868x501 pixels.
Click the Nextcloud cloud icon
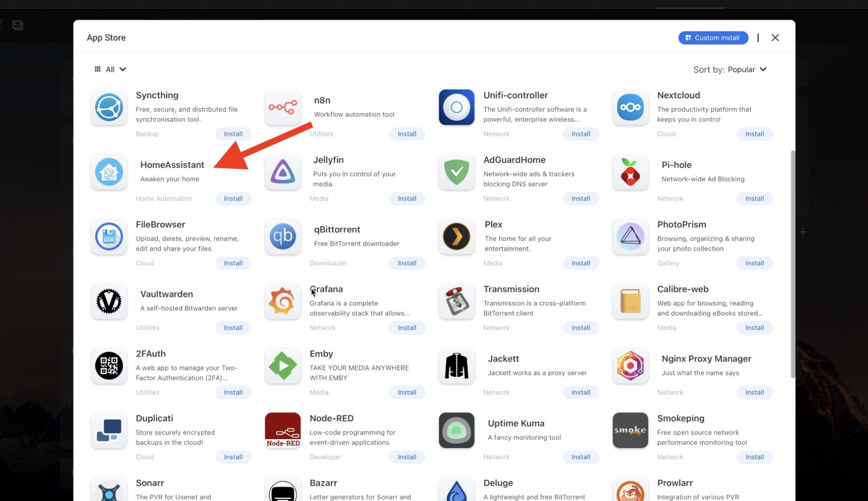coord(630,107)
